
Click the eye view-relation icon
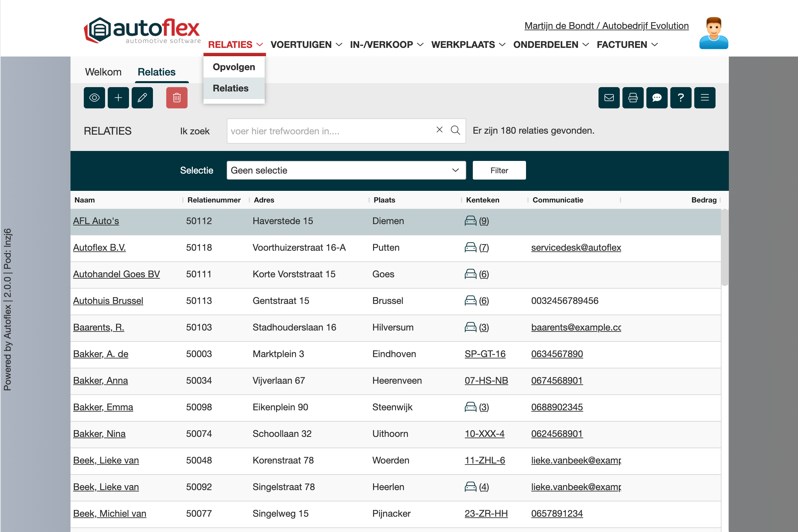coord(94,98)
